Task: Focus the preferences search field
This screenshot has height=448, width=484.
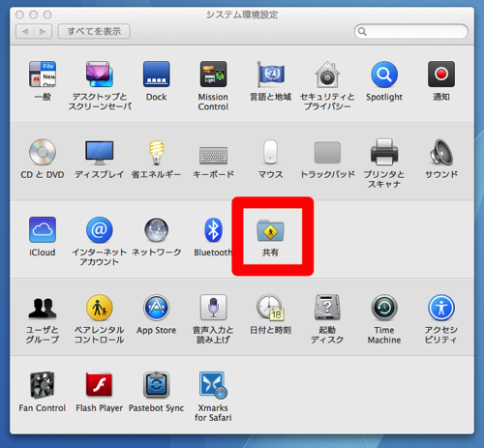Action: [x=411, y=32]
